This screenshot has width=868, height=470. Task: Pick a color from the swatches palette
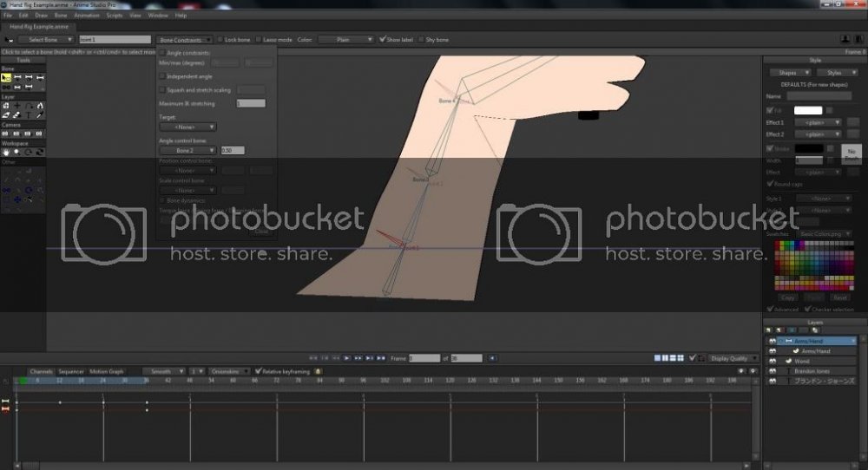tap(814, 264)
